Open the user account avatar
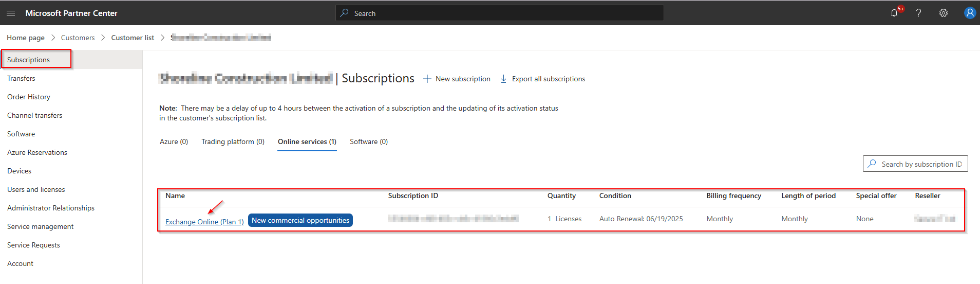Viewport: 980px width, 284px height. tap(970, 13)
